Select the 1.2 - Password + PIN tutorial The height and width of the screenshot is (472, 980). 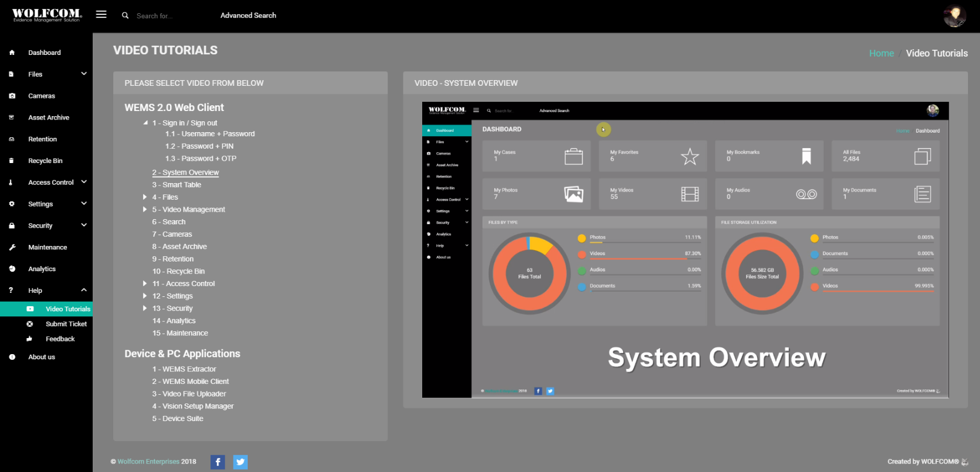(x=199, y=146)
